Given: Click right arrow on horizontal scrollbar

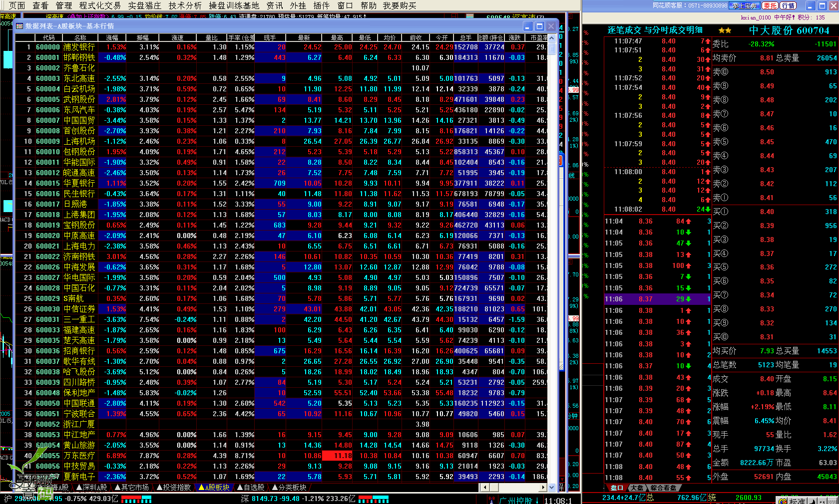Looking at the screenshot, I should point(543,487).
